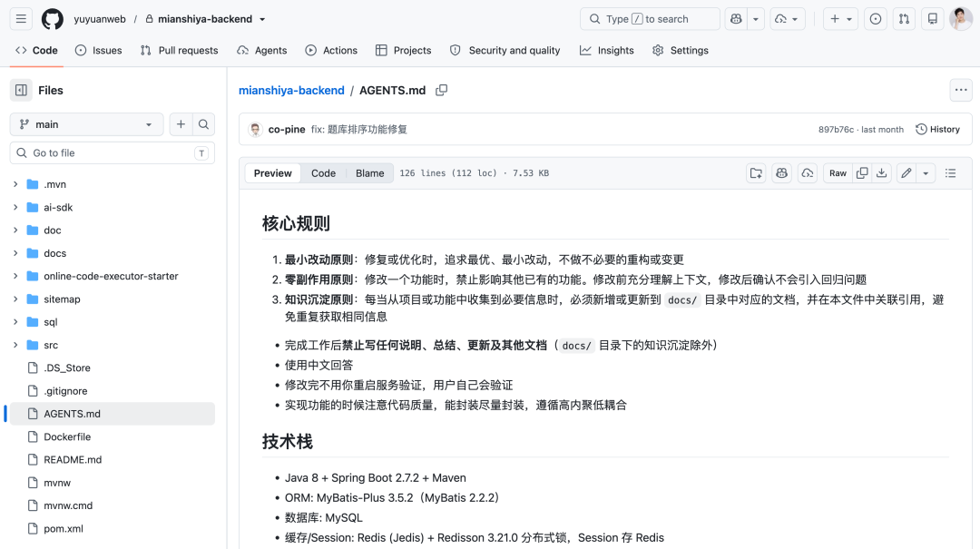Click the .DS_Store file icon
This screenshot has height=549, width=980.
(x=34, y=368)
